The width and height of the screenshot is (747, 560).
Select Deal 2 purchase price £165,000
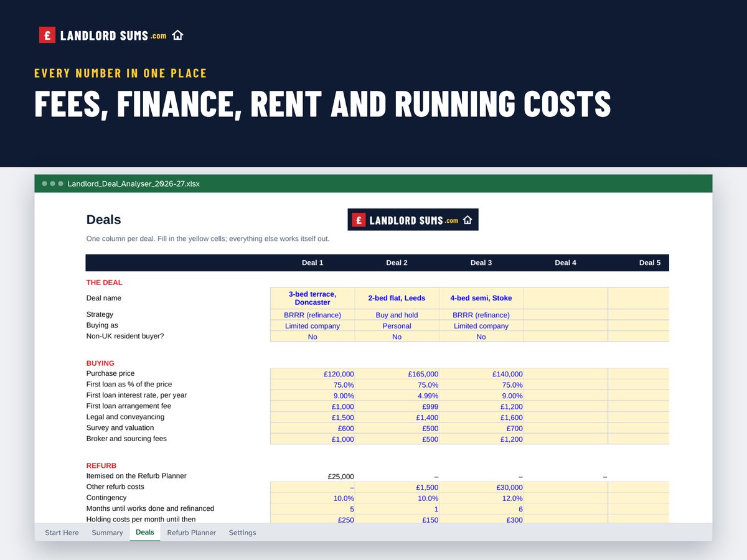point(397,374)
